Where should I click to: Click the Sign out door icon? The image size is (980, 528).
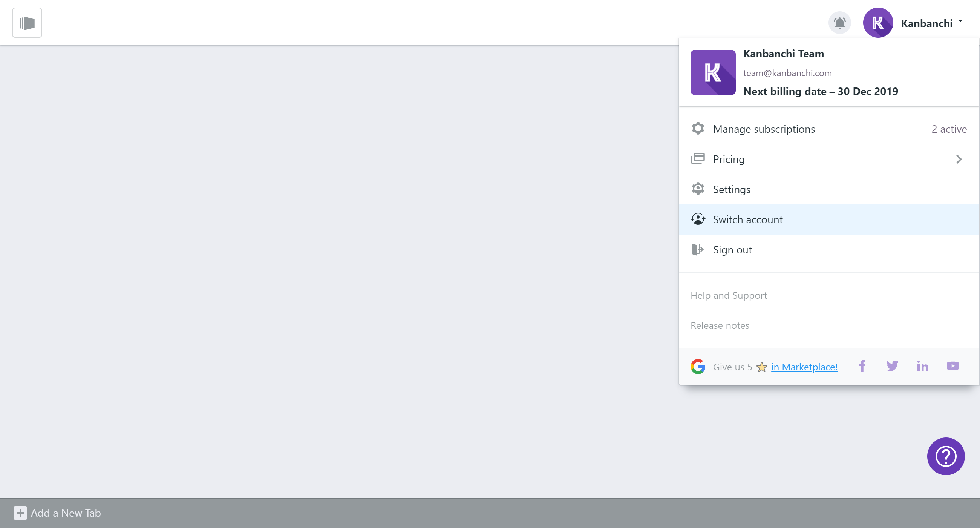tap(697, 249)
